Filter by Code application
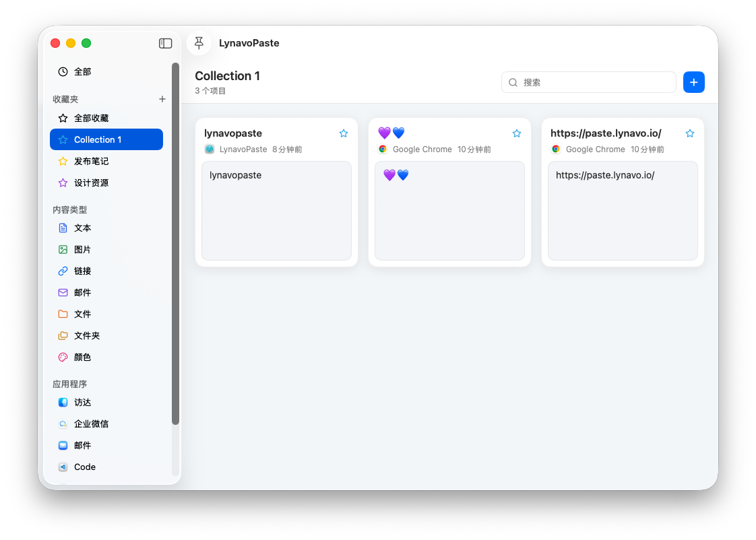 coord(106,467)
